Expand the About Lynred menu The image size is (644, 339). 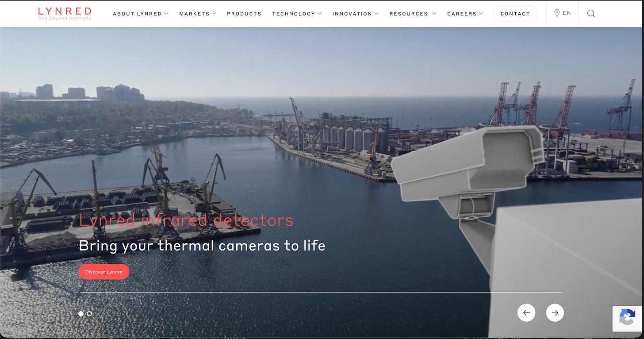(141, 14)
